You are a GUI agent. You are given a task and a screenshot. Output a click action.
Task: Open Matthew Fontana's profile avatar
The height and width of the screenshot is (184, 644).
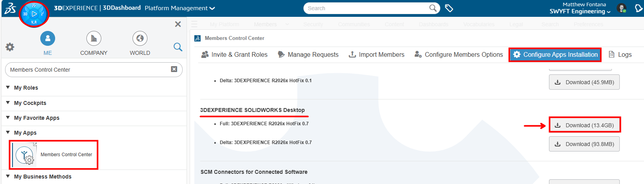[x=621, y=8]
